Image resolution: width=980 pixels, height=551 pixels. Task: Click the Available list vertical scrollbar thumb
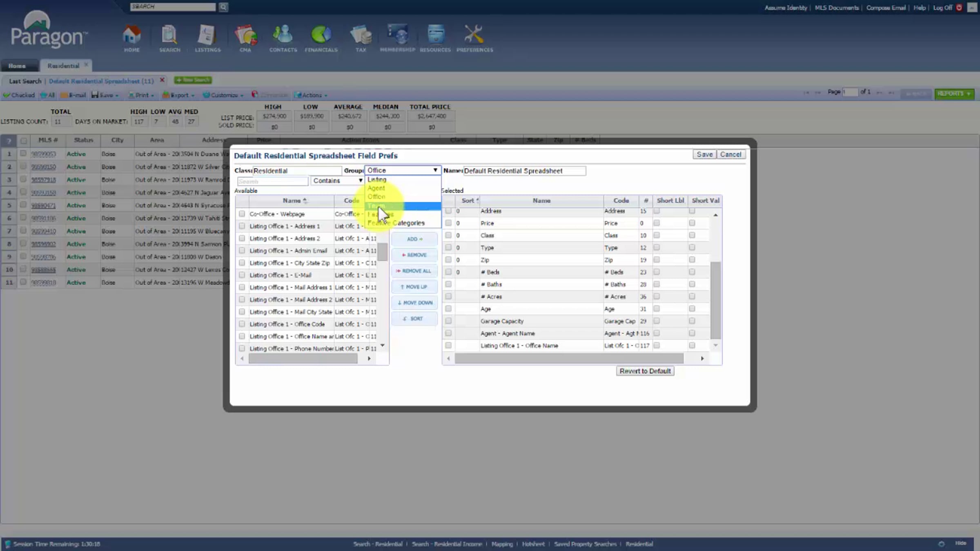click(x=382, y=252)
